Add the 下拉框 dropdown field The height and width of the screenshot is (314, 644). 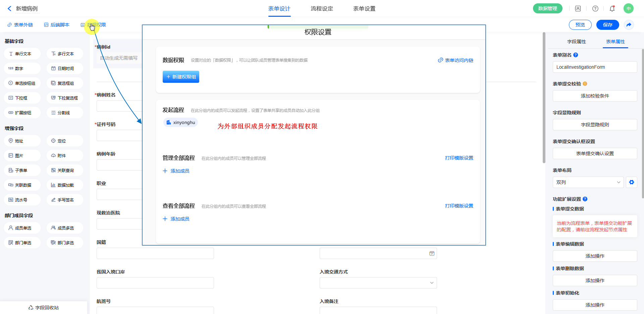click(22, 98)
